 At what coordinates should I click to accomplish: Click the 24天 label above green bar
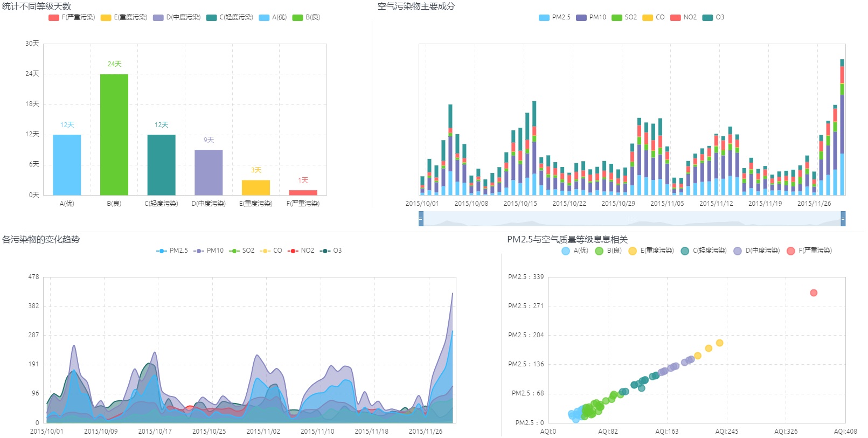point(114,64)
